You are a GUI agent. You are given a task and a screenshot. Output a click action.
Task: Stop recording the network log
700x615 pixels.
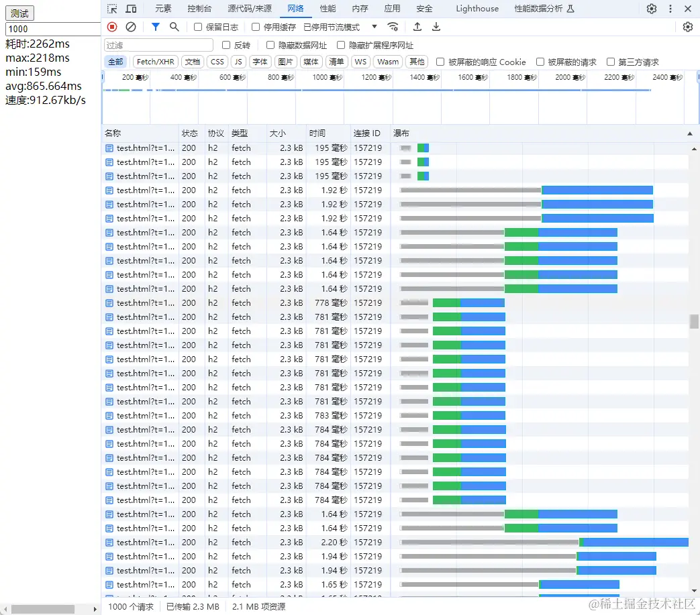pos(112,27)
